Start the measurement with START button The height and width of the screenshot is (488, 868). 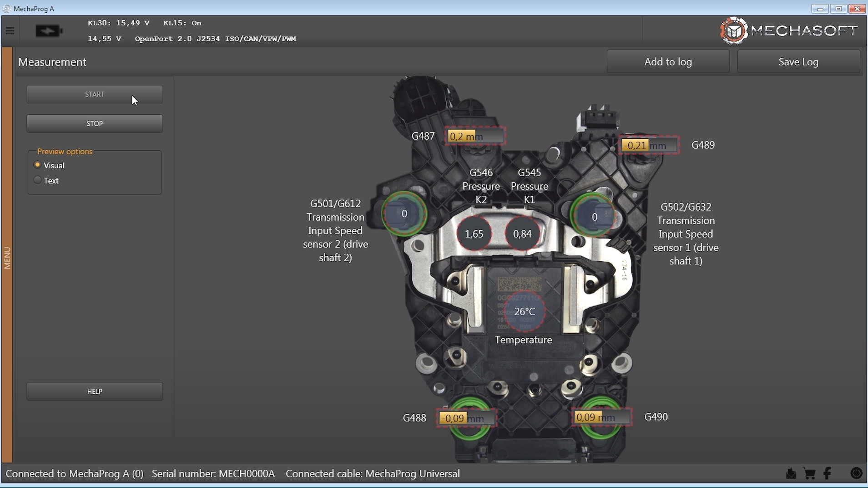95,94
